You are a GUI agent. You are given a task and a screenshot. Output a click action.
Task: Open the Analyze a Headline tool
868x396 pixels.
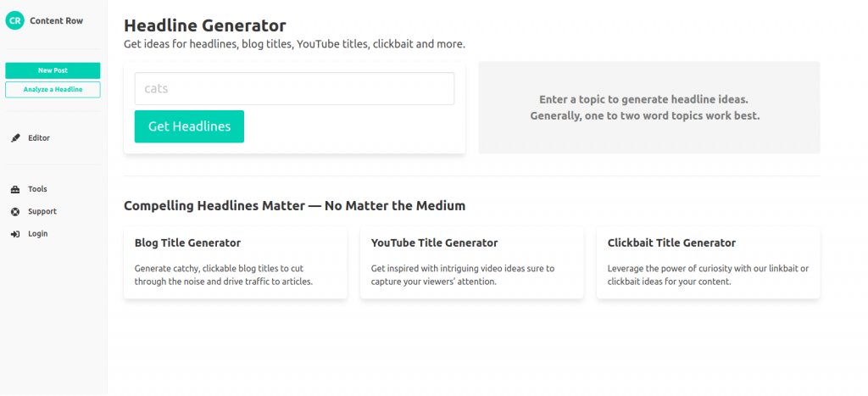click(x=53, y=90)
